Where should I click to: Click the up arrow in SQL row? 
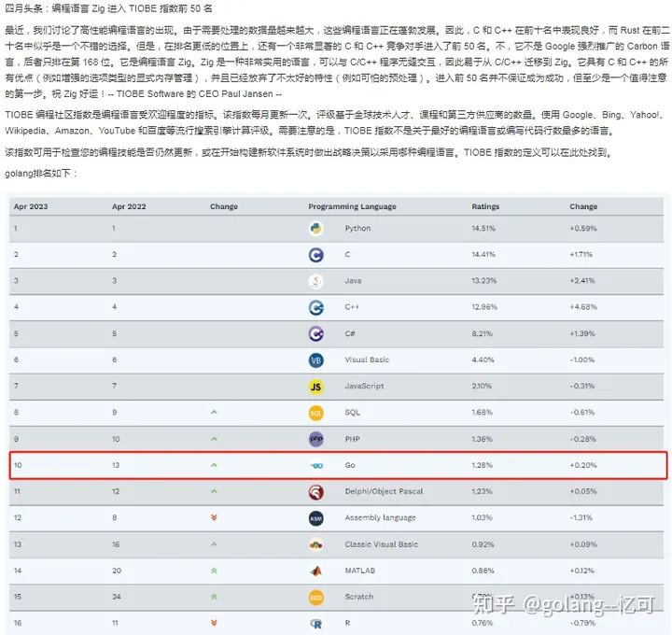[214, 412]
